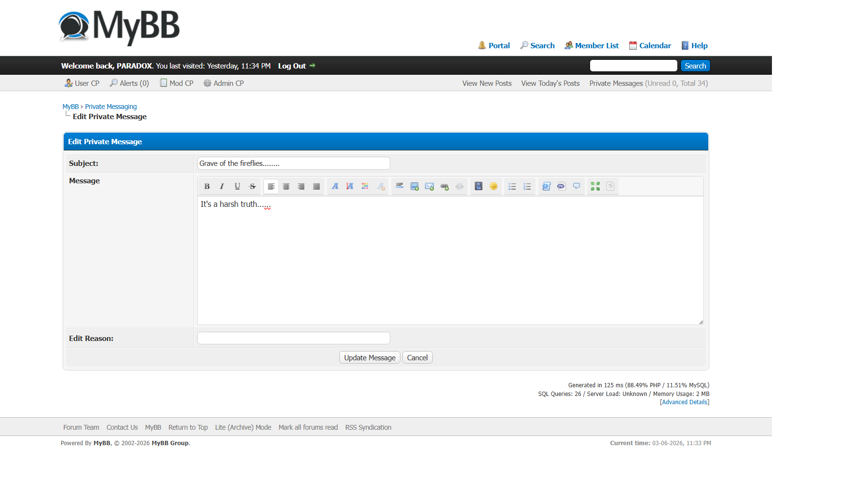Click the Edit Reason input field
Viewport: 853px width, 504px height.
[293, 338]
